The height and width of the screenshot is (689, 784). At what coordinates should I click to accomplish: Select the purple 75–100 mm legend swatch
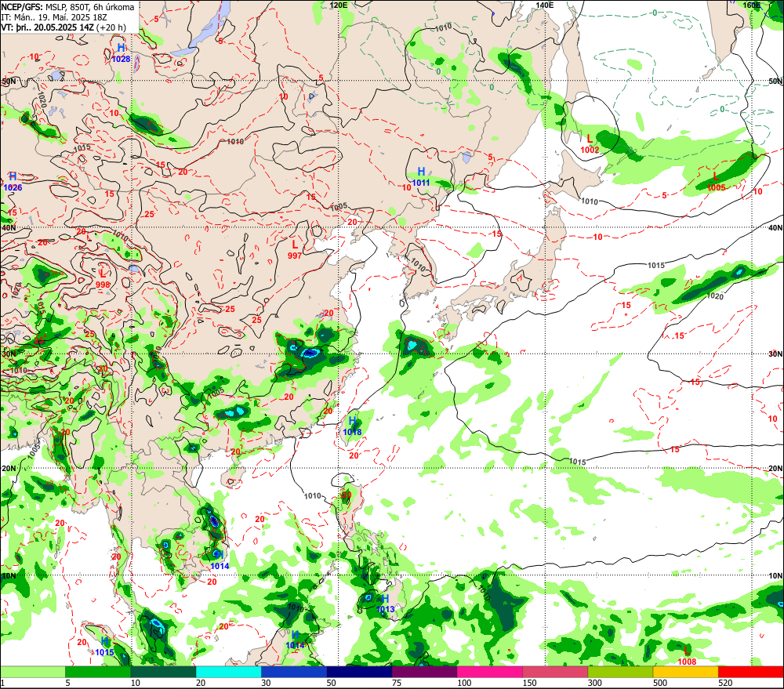pyautogui.click(x=424, y=672)
